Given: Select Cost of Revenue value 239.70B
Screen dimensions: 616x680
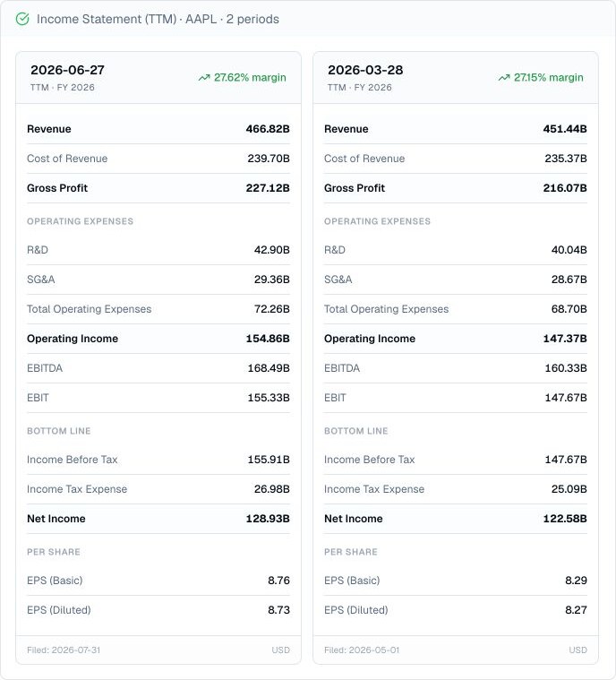Looking at the screenshot, I should tap(269, 159).
